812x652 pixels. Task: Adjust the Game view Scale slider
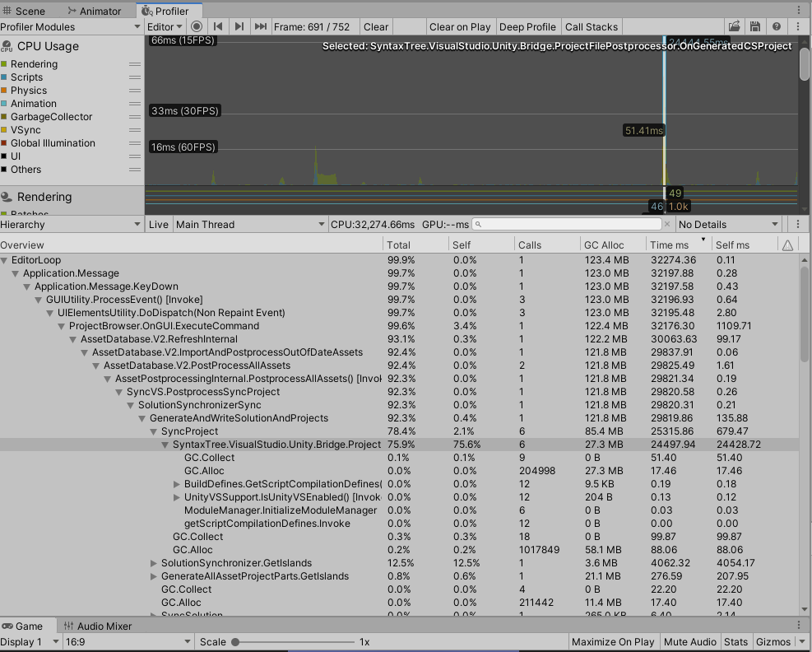coord(234,642)
